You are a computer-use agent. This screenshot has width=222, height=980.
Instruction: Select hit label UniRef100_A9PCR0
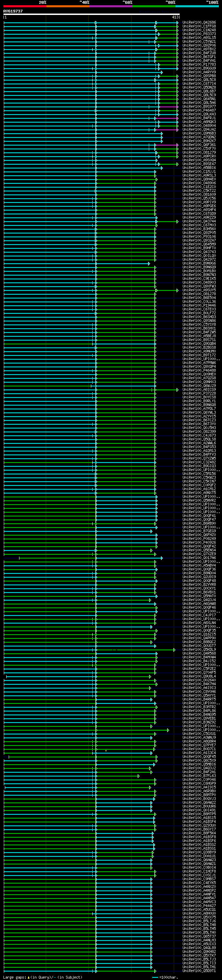click(x=199, y=156)
